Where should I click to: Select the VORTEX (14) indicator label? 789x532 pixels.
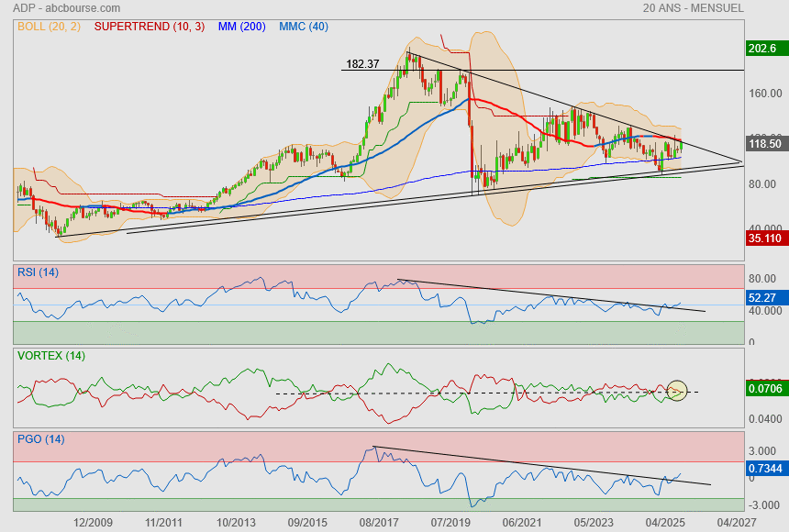(51, 355)
